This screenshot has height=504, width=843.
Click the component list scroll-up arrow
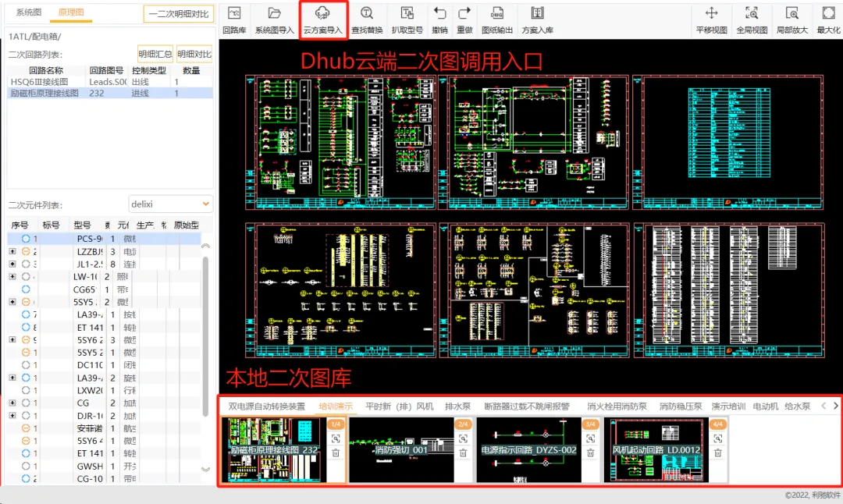205,246
